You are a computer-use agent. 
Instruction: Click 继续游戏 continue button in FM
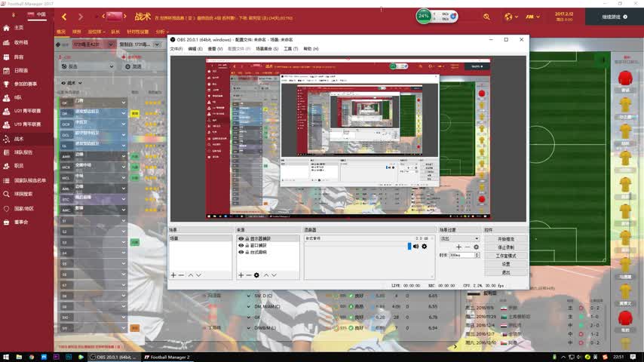(615, 17)
